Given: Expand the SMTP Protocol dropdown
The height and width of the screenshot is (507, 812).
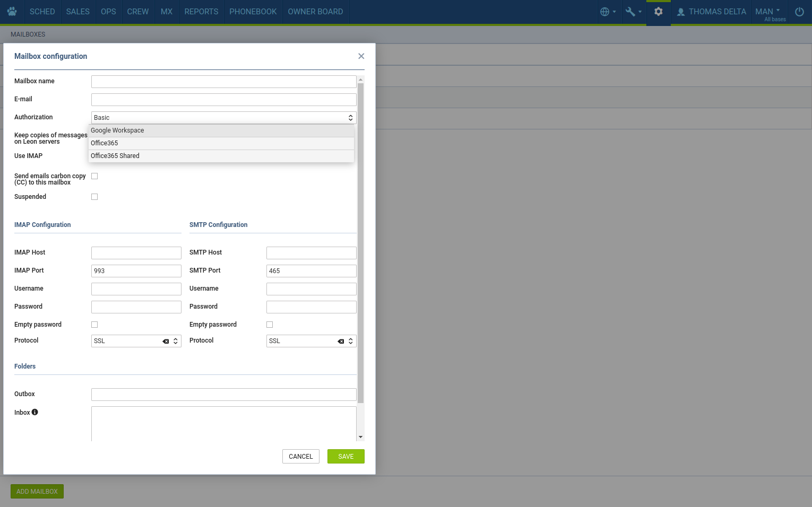Looking at the screenshot, I should [351, 341].
